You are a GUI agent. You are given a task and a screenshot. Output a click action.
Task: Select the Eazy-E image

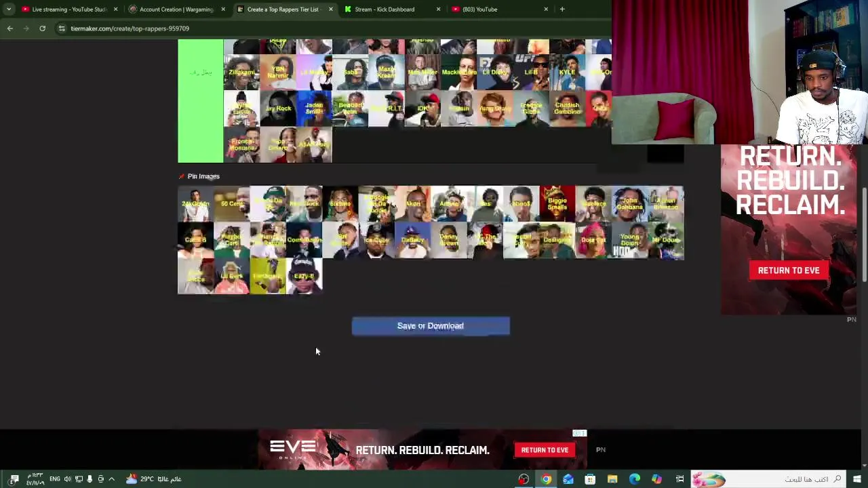(x=304, y=277)
